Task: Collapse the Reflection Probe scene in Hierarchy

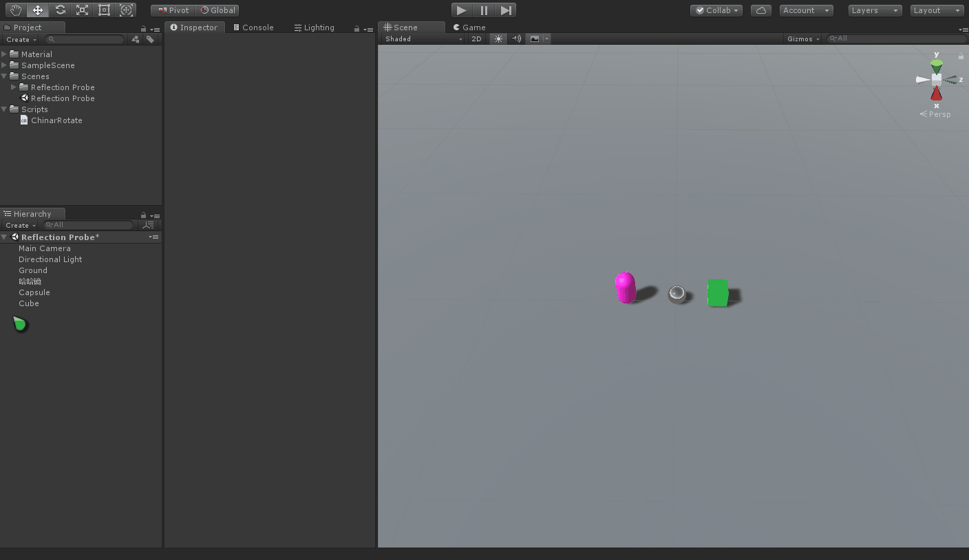Action: (4, 237)
